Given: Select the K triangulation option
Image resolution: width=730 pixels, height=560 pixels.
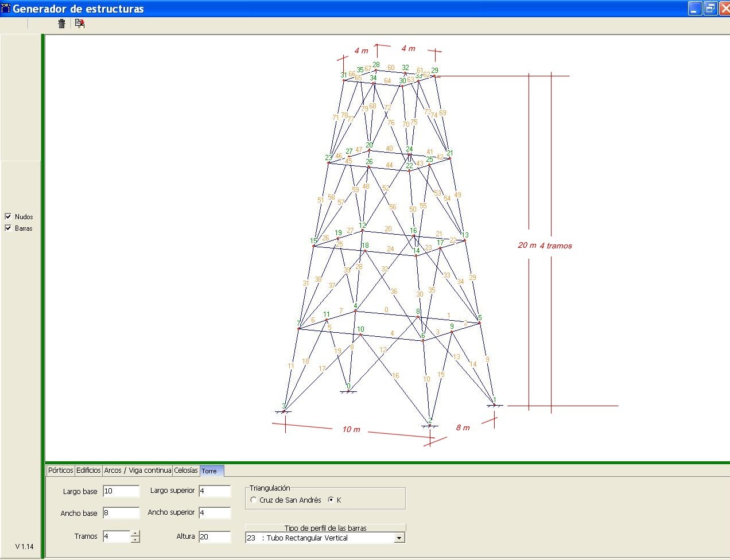Looking at the screenshot, I should (x=331, y=500).
